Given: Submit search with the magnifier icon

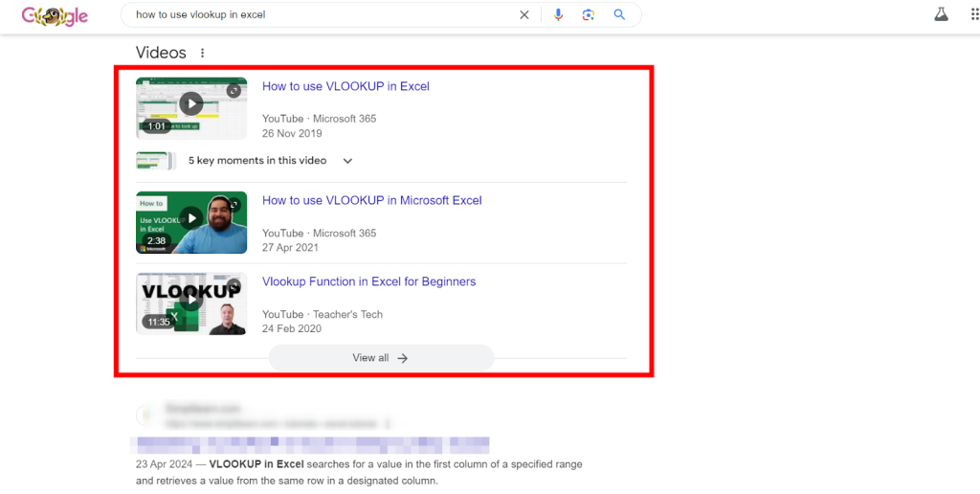Looking at the screenshot, I should click(619, 15).
